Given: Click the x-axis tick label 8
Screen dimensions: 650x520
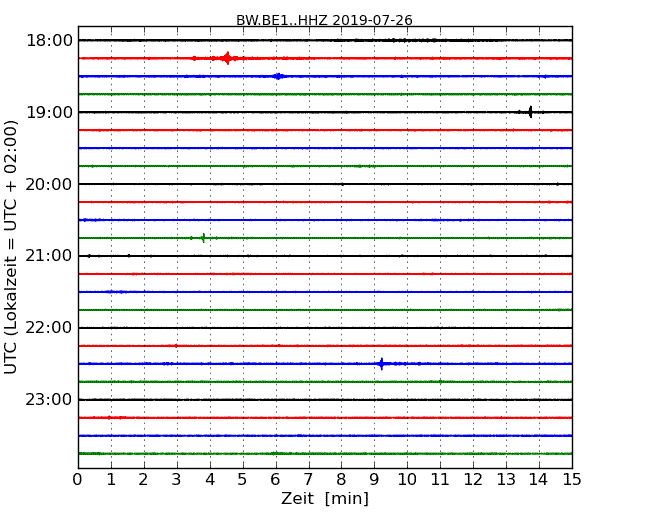Looking at the screenshot, I should coord(341,480).
